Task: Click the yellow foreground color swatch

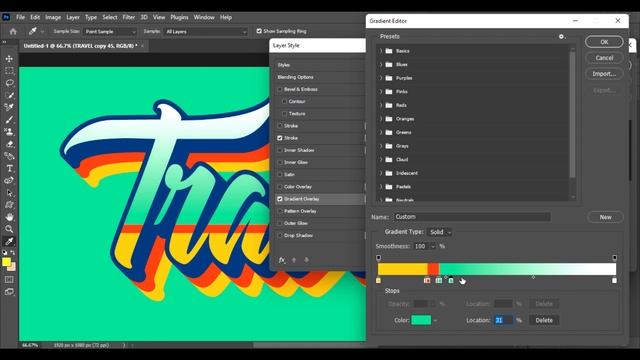Action: pyautogui.click(x=6, y=262)
